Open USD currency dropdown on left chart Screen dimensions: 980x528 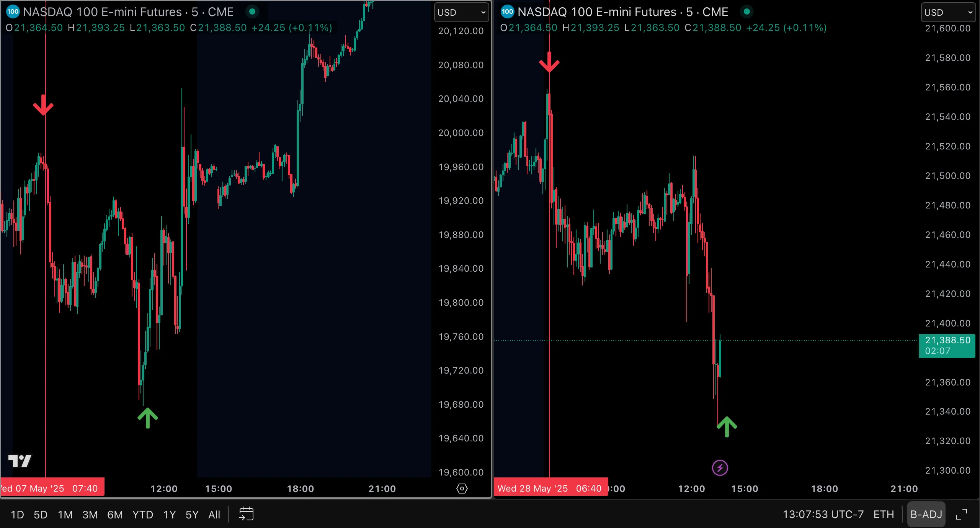coord(461,12)
